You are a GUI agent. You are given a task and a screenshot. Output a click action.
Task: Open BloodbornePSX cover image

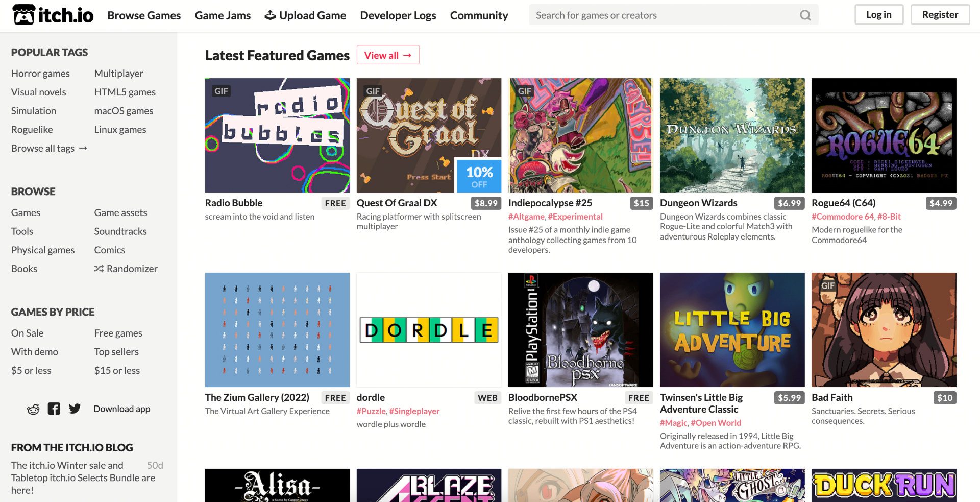click(x=580, y=330)
